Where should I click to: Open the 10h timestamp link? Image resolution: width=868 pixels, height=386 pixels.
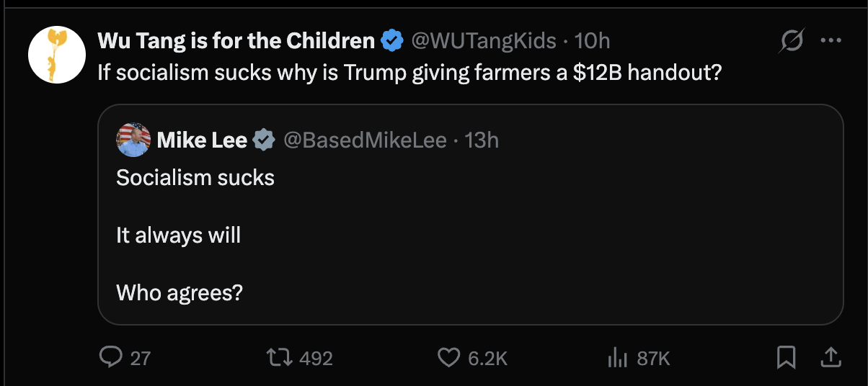[x=593, y=41]
